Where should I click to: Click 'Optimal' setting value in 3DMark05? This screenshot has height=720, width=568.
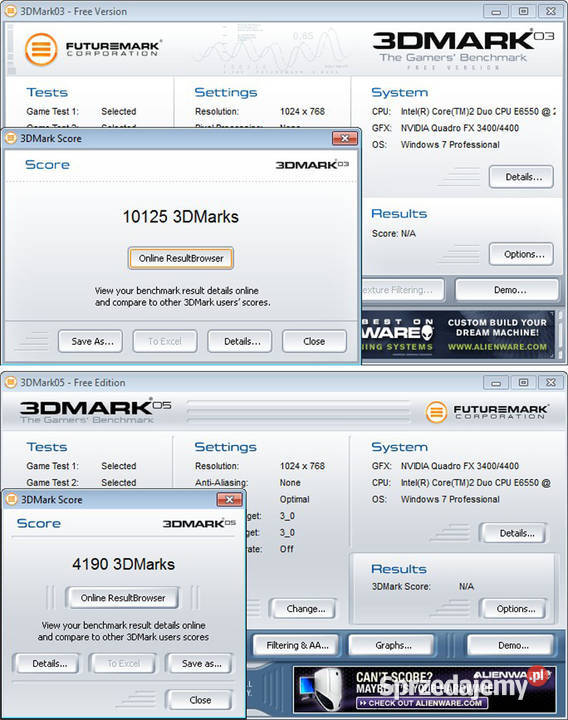click(x=294, y=499)
